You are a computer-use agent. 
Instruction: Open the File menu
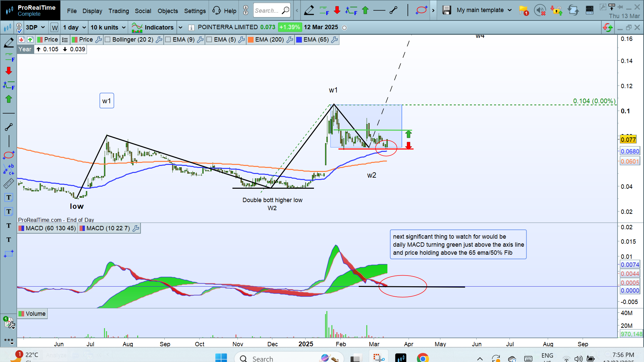click(72, 11)
